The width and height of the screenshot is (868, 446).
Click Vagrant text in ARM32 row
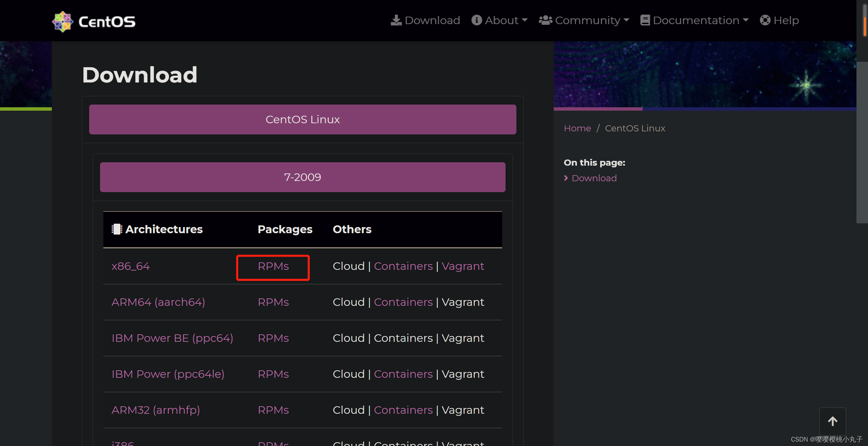click(x=463, y=410)
